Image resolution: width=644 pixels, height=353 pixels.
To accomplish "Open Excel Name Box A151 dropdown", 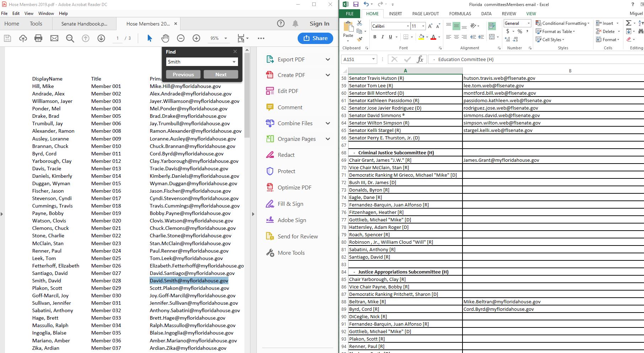I will click(x=373, y=59).
